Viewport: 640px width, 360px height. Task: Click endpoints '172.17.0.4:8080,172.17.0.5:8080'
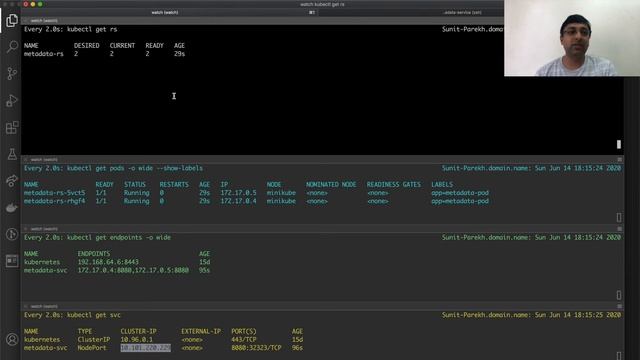[x=133, y=270]
